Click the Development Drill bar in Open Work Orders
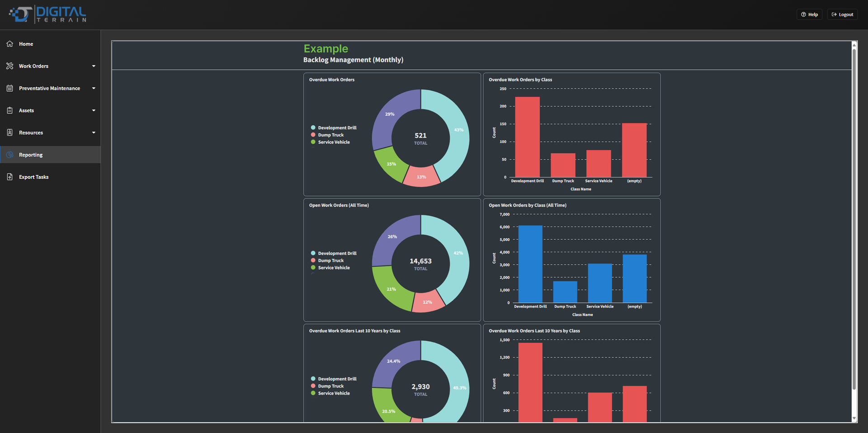868x433 pixels. pyautogui.click(x=530, y=264)
